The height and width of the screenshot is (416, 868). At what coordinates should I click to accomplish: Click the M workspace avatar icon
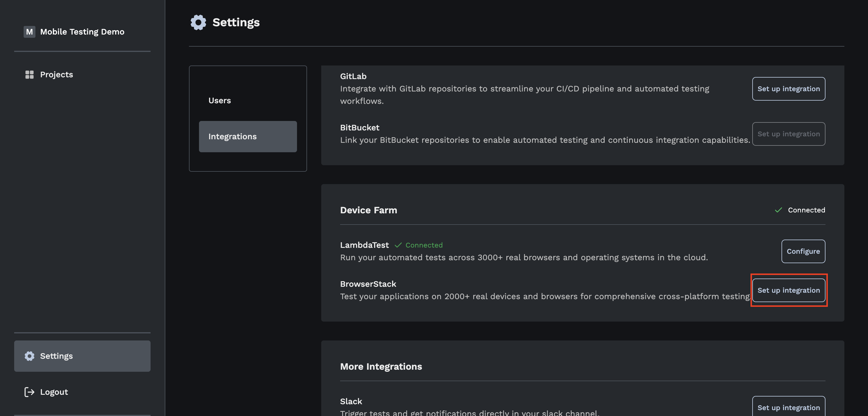[x=29, y=32]
